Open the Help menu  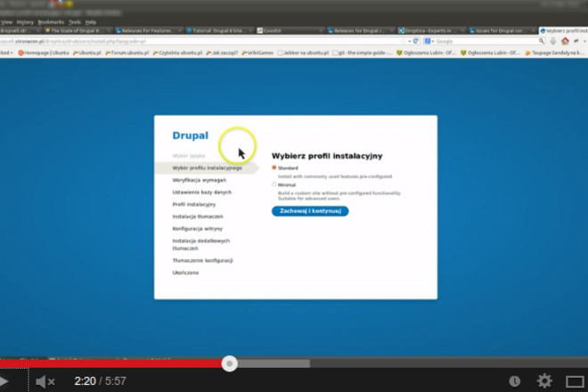(90, 22)
